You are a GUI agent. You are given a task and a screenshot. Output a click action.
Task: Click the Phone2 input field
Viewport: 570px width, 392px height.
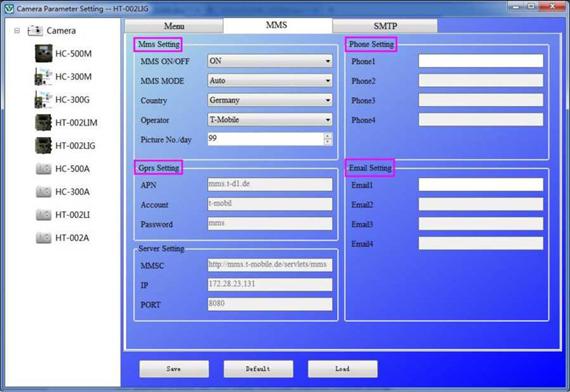pyautogui.click(x=481, y=80)
